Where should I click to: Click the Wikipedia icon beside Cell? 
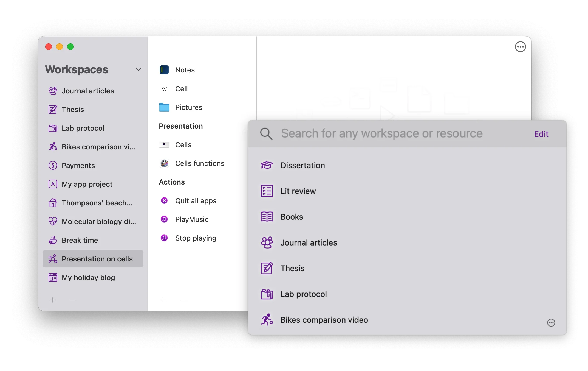coord(164,88)
